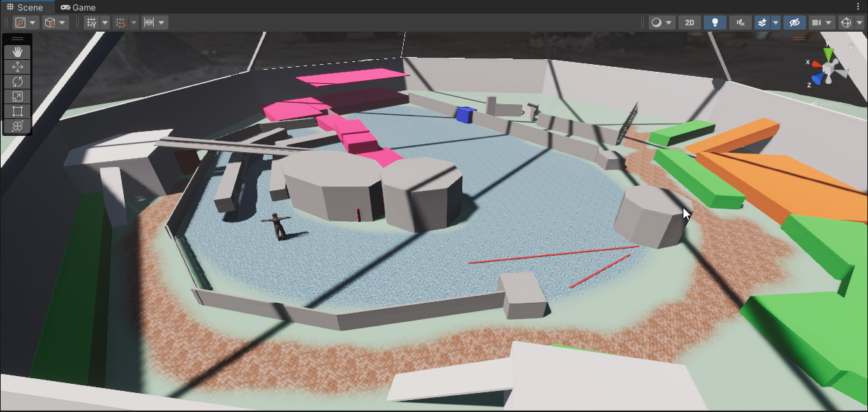Enable 2D view mode
The width and height of the screenshot is (868, 412).
click(x=690, y=23)
